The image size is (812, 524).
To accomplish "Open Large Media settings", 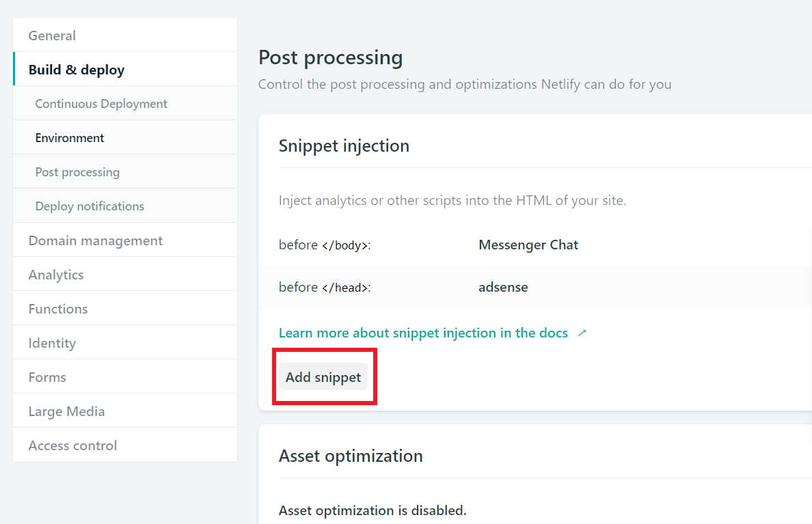I will [x=66, y=411].
